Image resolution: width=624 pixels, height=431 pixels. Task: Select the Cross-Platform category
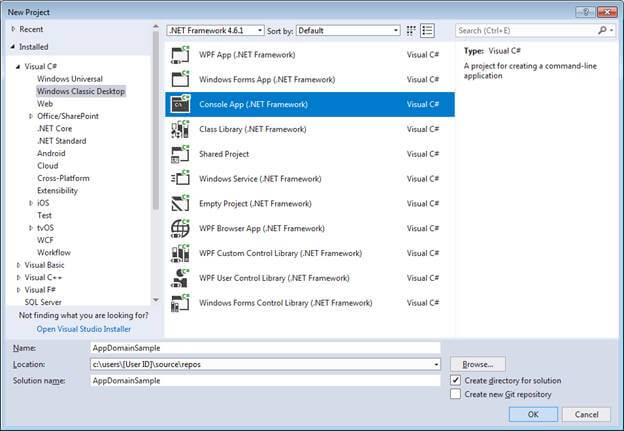click(63, 178)
